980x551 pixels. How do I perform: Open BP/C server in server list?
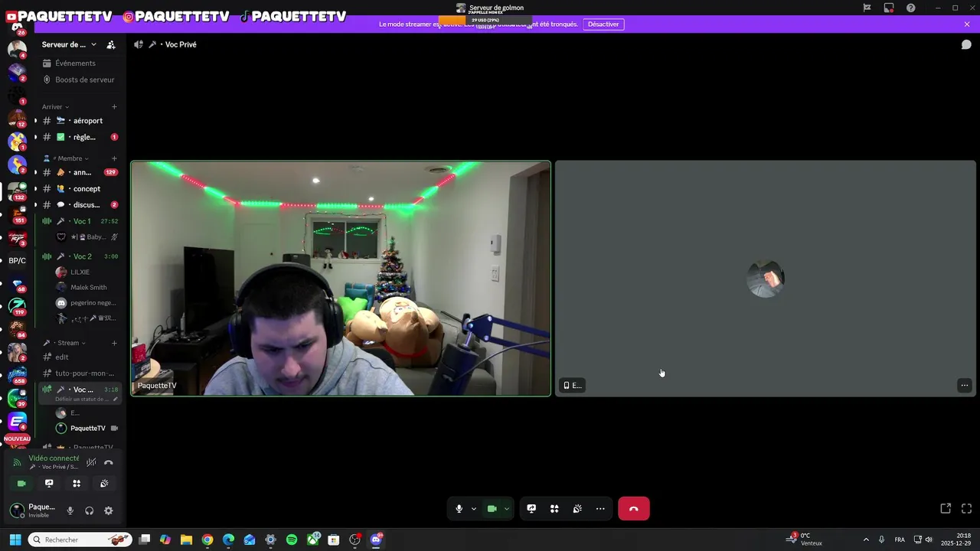point(17,260)
